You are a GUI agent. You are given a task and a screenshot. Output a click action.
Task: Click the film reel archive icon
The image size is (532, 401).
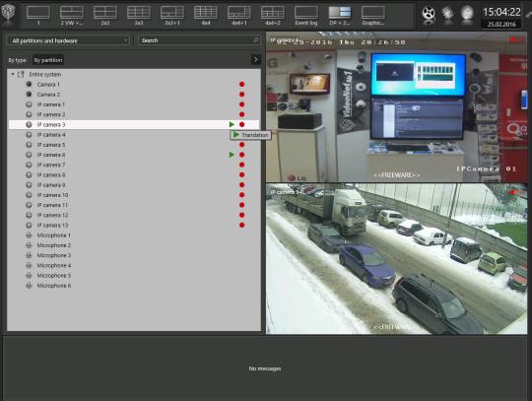point(429,14)
